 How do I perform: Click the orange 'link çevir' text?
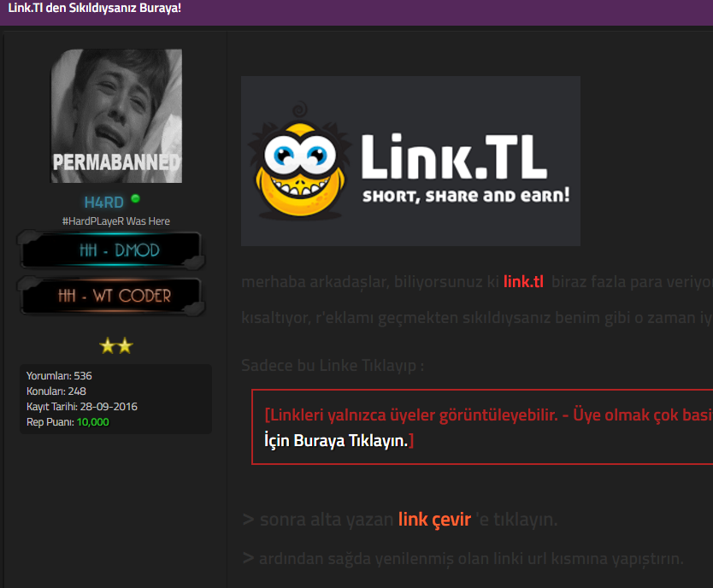[x=434, y=520]
